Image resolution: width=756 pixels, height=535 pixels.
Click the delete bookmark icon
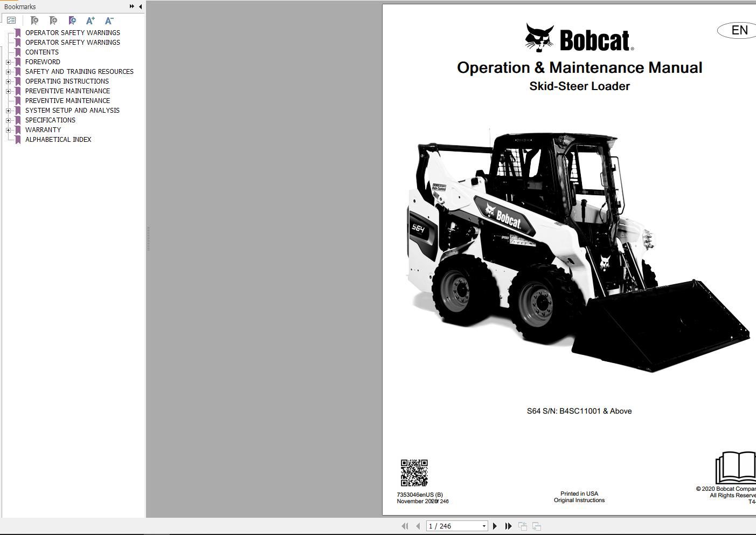34,20
